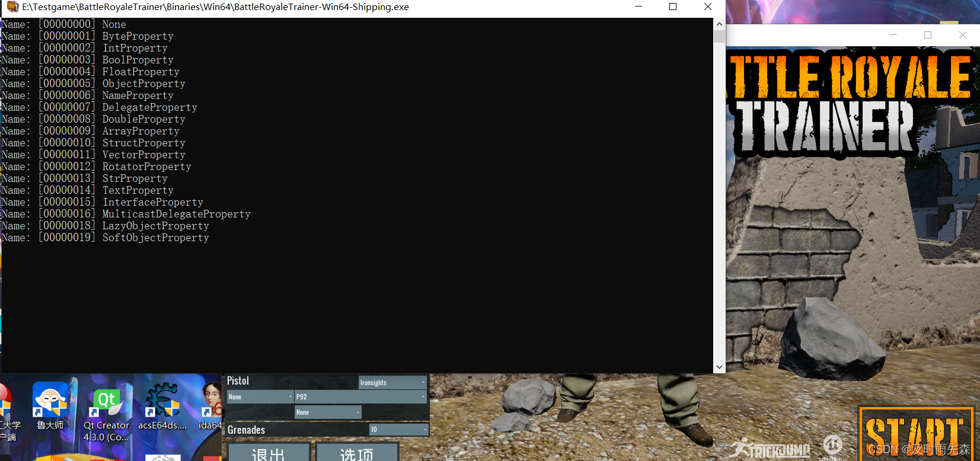Open the 鲁大师 desktop shortcut
The width and height of the screenshot is (980, 461).
click(50, 406)
